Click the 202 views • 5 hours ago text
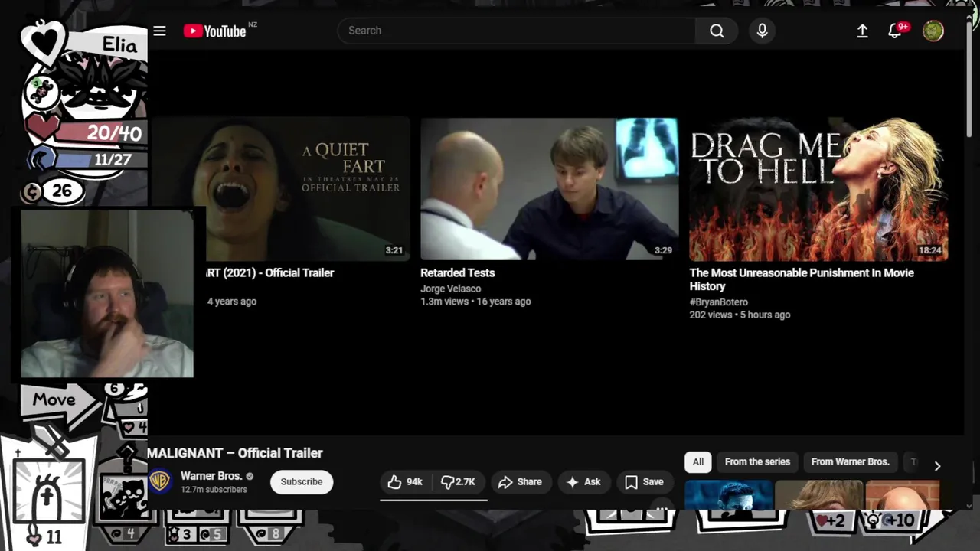The image size is (980, 551). coord(740,315)
